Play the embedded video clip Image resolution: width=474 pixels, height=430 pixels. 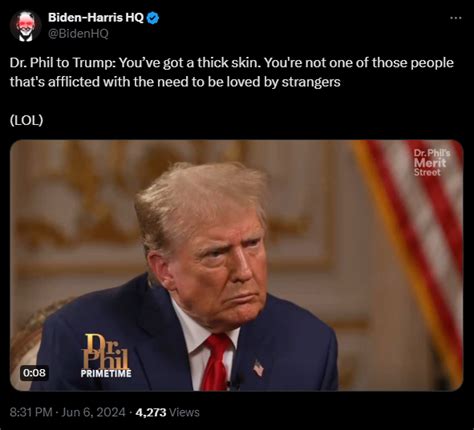236,265
